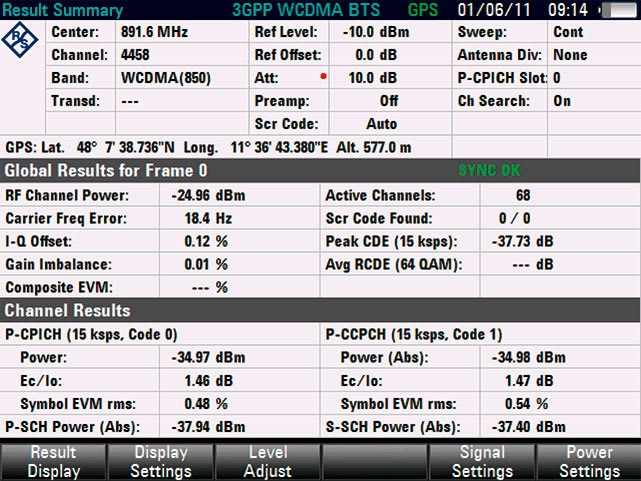Open the Result Display softkey

[x=54, y=462]
